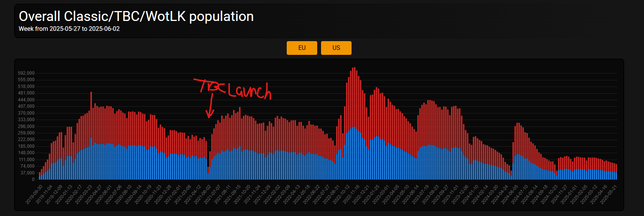Click the 296,000 y-axis label
The image size is (644, 216).
(x=26, y=126)
